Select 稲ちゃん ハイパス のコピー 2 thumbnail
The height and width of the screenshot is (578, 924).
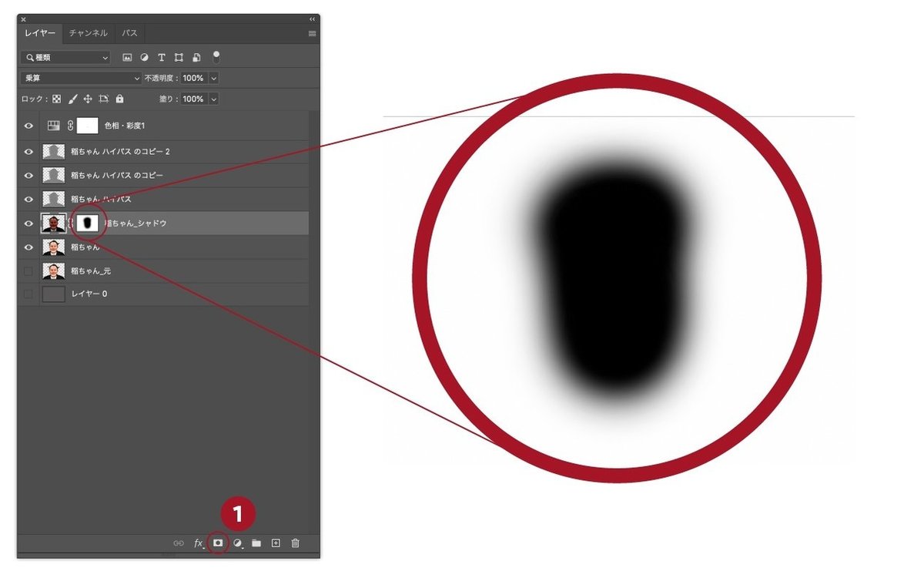[x=54, y=152]
